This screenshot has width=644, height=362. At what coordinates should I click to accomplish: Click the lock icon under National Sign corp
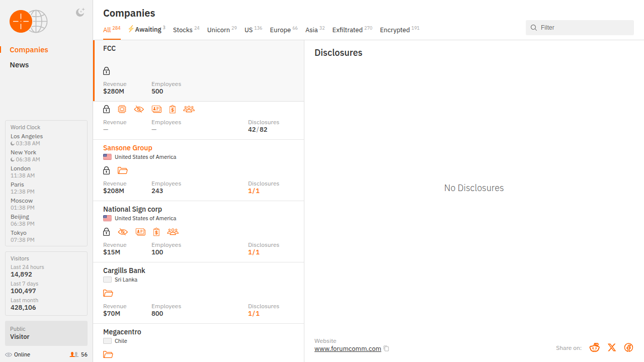tap(106, 232)
